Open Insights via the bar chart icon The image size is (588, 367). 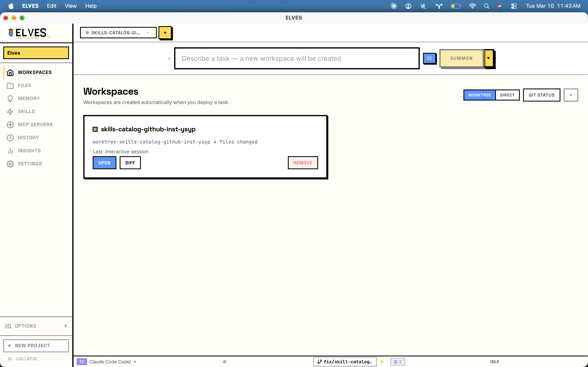(x=10, y=151)
